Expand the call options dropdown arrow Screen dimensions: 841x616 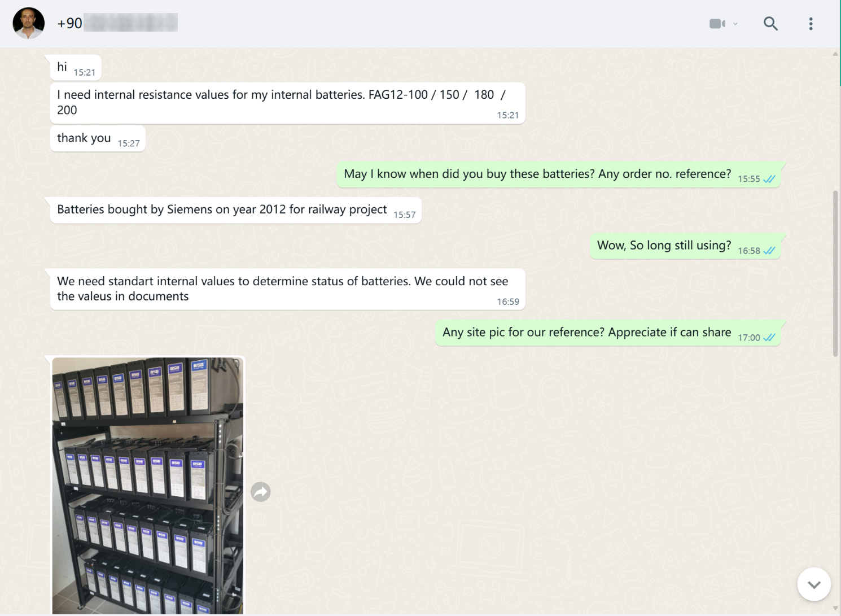point(735,24)
